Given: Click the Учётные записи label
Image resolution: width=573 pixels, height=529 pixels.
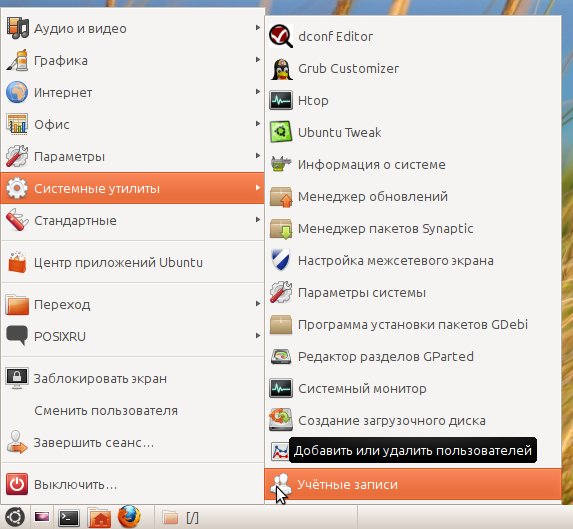Looking at the screenshot, I should tap(348, 485).
